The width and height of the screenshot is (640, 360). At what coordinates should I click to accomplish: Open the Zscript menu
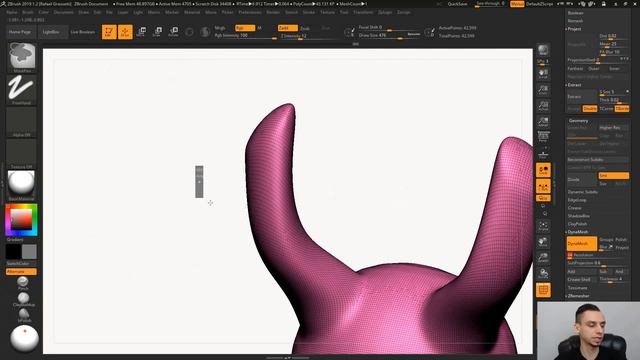pos(403,12)
